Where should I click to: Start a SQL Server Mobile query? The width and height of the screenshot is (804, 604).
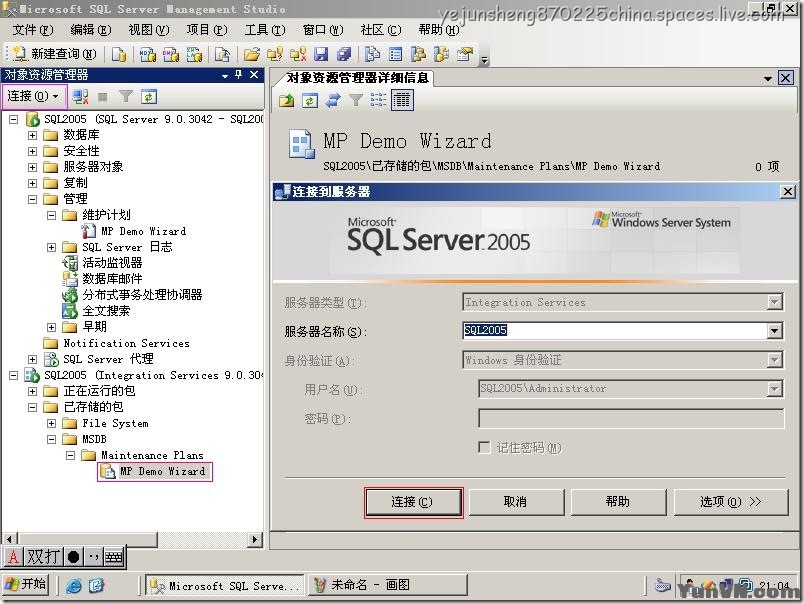(x=223, y=54)
